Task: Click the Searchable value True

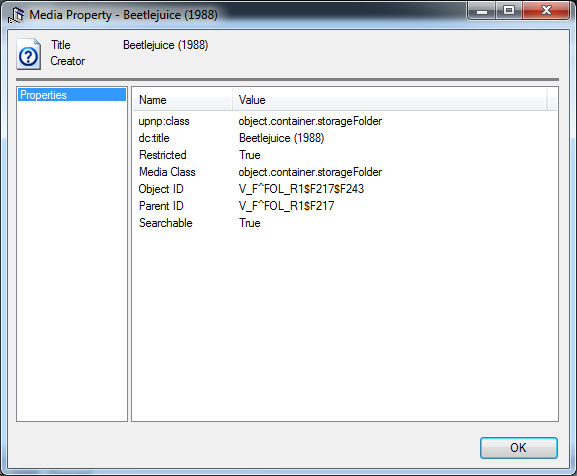Action: point(250,223)
